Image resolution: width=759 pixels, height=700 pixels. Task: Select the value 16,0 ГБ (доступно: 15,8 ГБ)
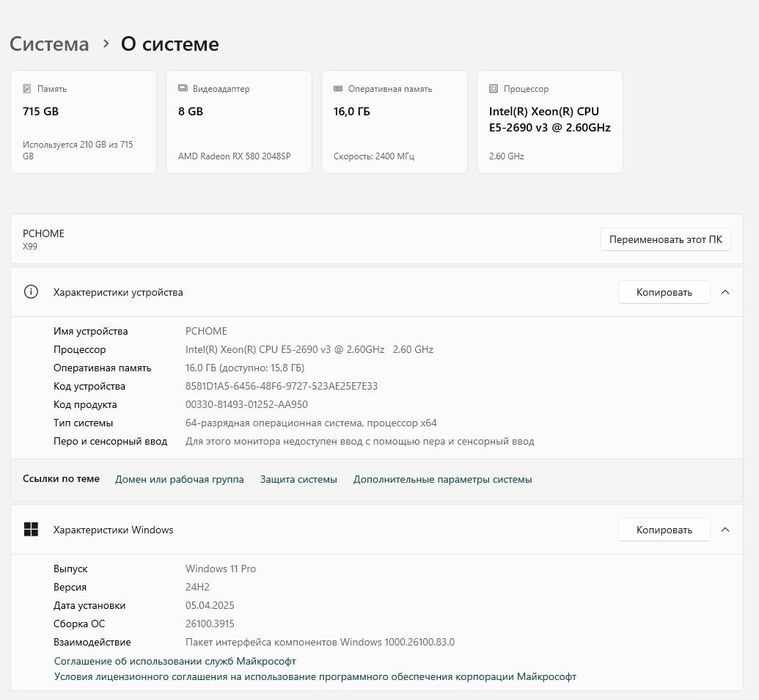(x=245, y=368)
